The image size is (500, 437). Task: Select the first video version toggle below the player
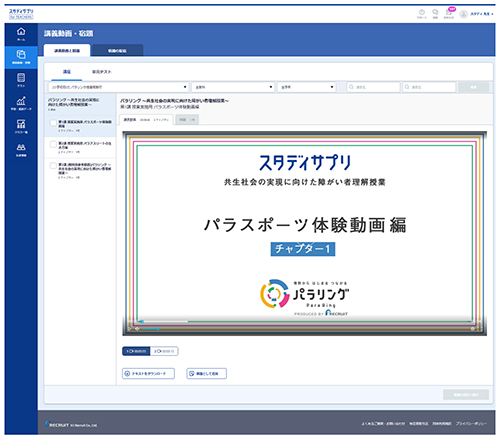click(136, 351)
